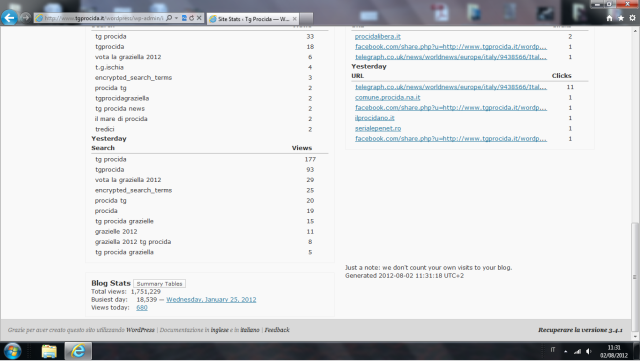The width and height of the screenshot is (640, 363).
Task: Click the Summary Tables button
Action: [159, 283]
